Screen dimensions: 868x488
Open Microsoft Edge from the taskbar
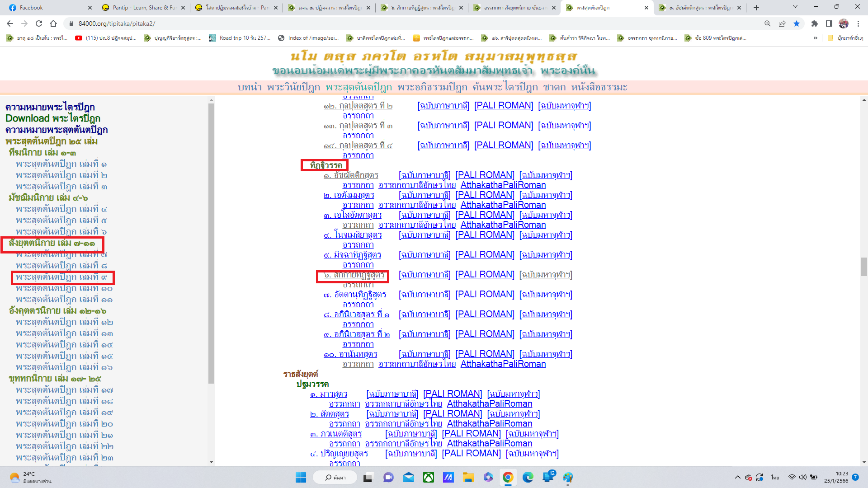click(x=528, y=477)
